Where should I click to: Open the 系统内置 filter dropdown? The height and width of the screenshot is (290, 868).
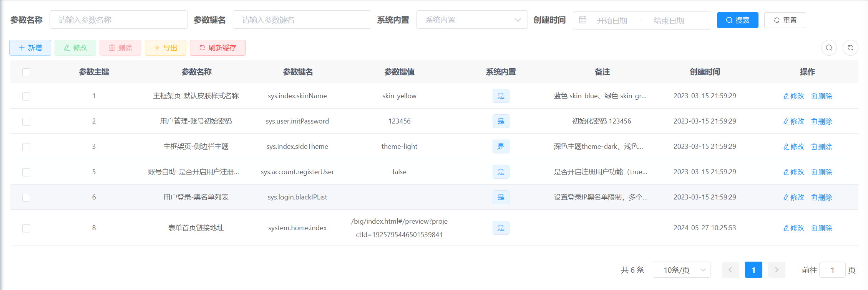point(472,20)
